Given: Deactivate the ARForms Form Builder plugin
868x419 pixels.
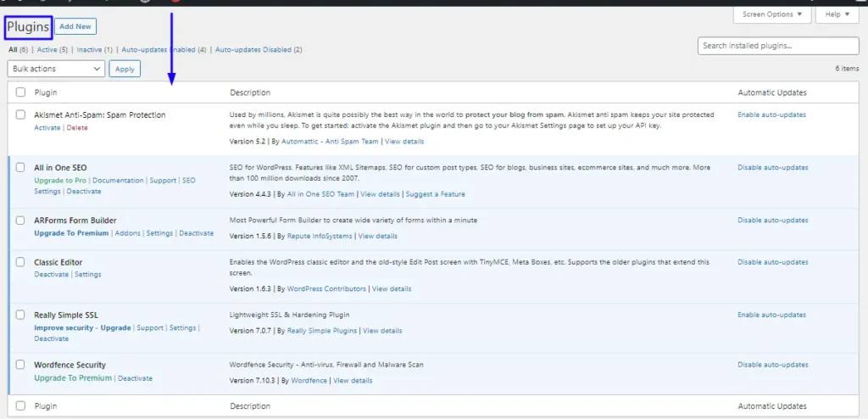Looking at the screenshot, I should pyautogui.click(x=196, y=233).
